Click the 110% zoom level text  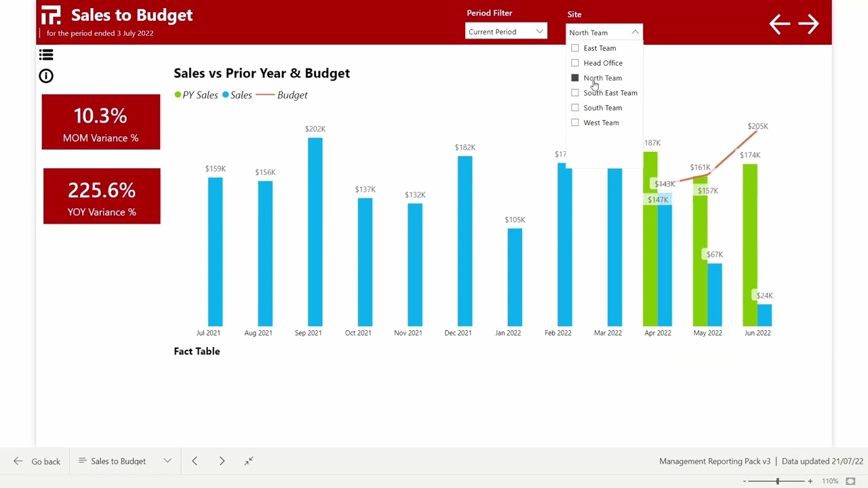[830, 481]
